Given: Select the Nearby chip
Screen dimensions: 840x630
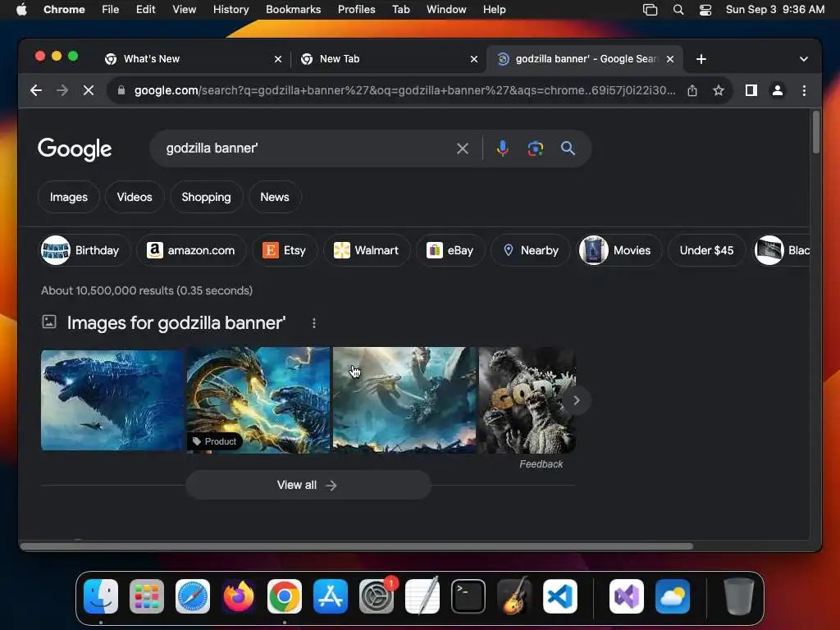Looking at the screenshot, I should point(531,250).
